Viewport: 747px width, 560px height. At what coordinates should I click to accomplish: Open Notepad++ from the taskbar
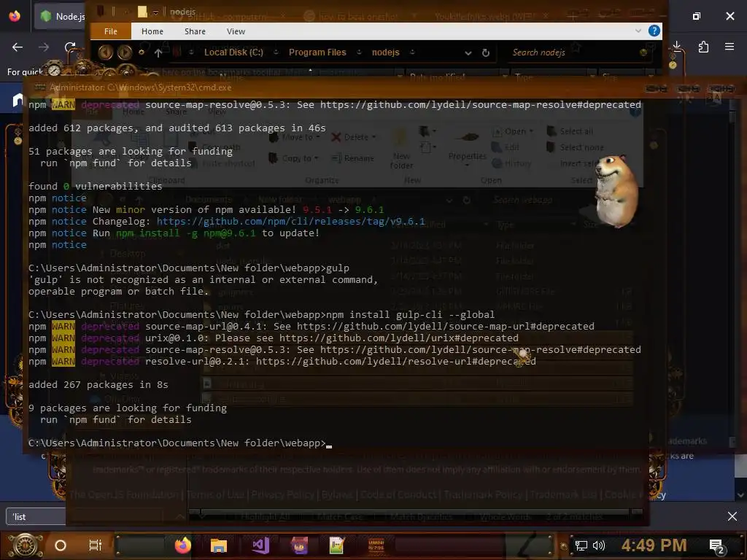point(337,545)
